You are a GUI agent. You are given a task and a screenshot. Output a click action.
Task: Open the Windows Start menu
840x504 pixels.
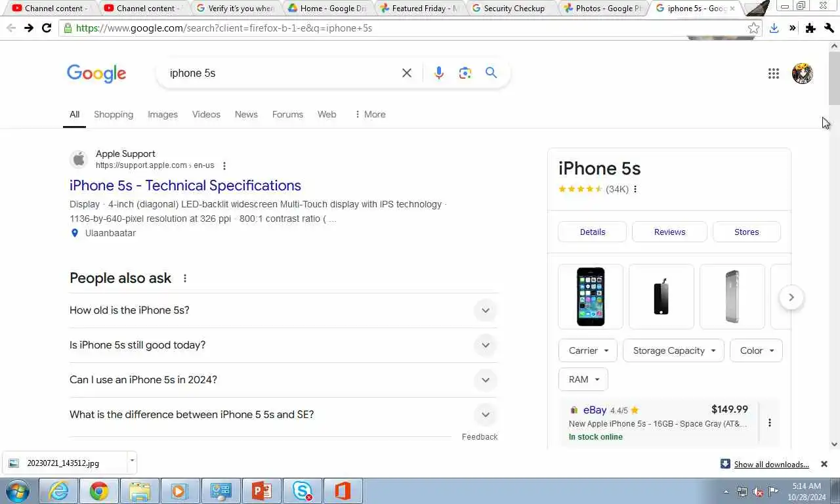point(18,491)
